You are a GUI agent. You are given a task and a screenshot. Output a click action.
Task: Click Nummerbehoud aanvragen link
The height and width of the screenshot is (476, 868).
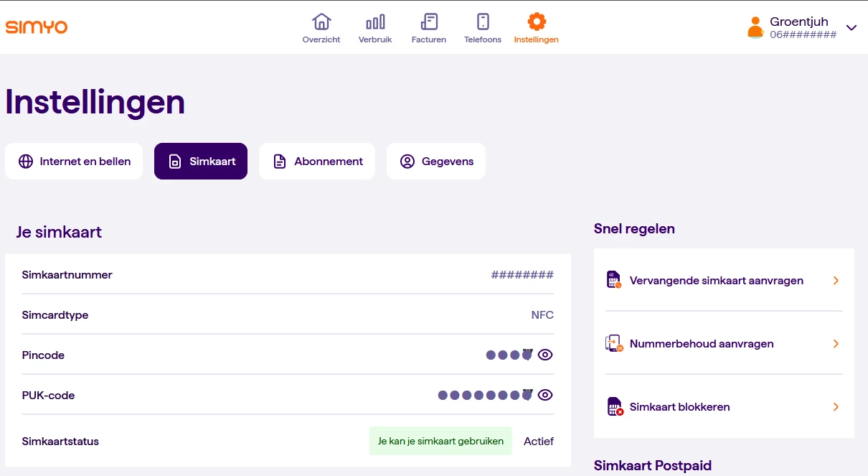(x=702, y=344)
